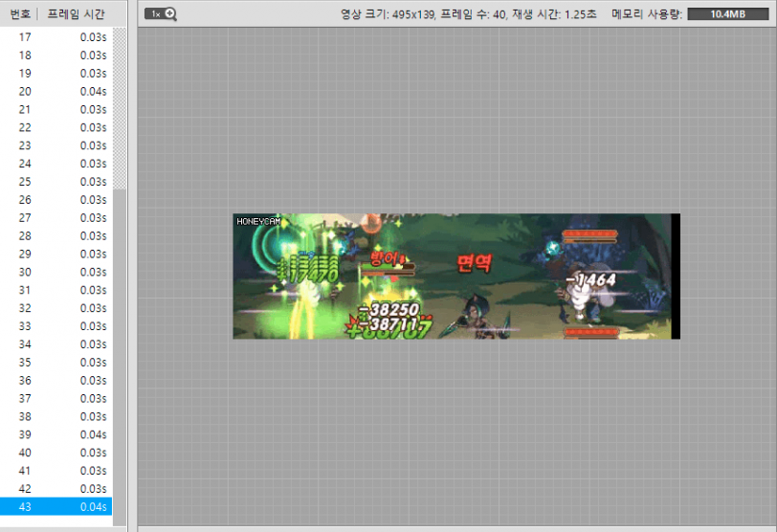This screenshot has width=777, height=532.
Task: Select frame 28 row
Action: 56,235
